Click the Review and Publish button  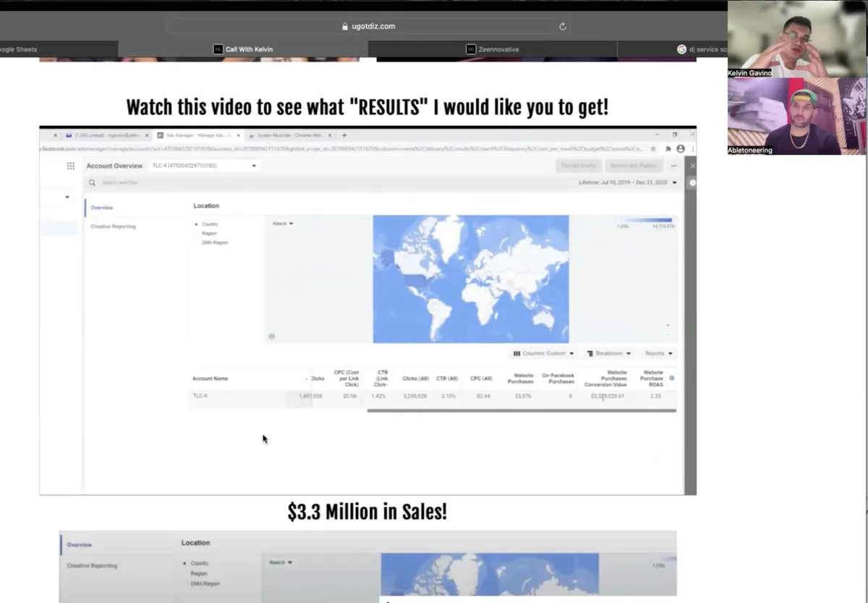pos(634,166)
